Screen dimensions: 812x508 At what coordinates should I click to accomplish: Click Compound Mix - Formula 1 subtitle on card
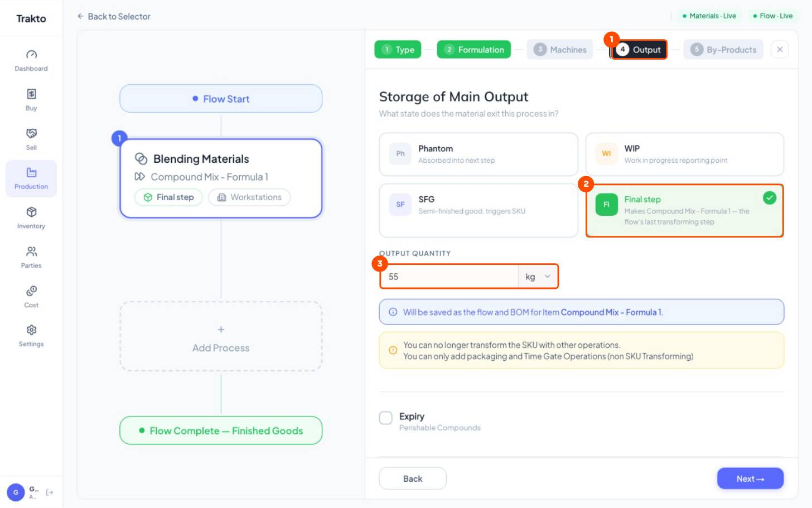(x=209, y=177)
